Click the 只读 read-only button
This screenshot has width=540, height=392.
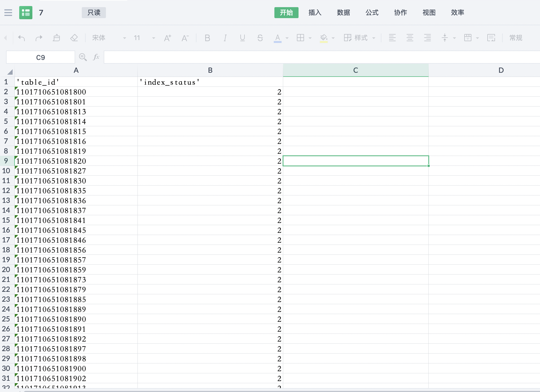point(94,13)
